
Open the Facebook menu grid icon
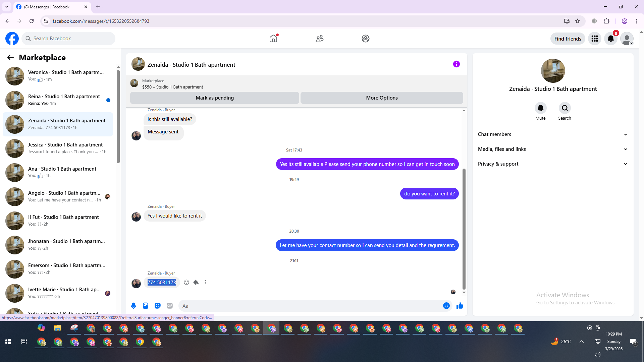click(595, 39)
